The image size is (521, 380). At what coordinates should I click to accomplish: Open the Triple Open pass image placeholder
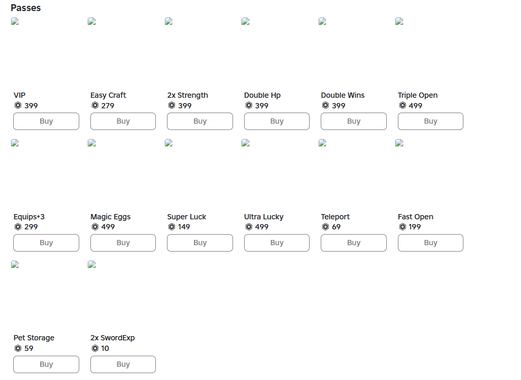point(399,22)
